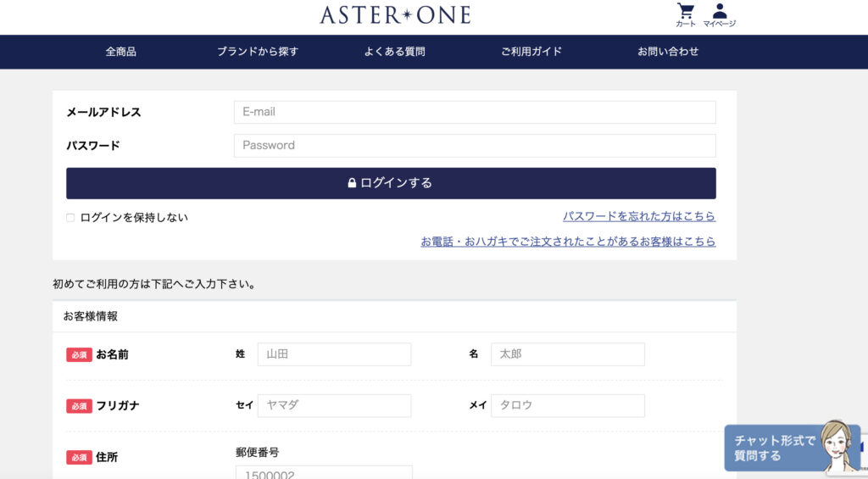Click the ログインする button

pyautogui.click(x=391, y=183)
